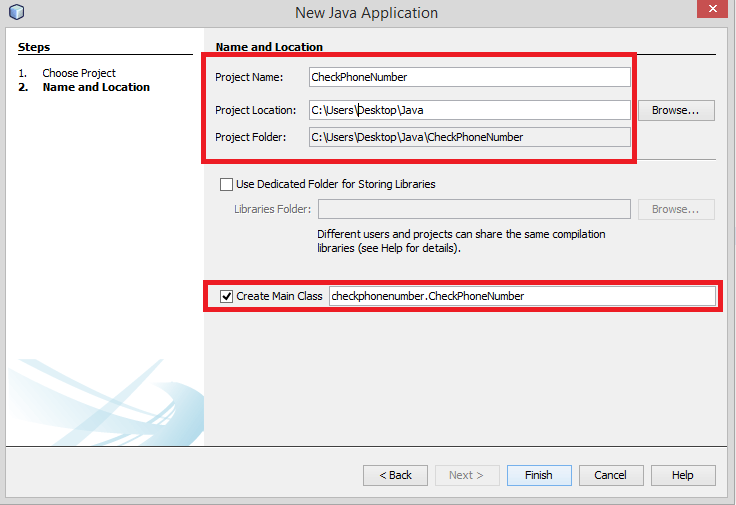Uncheck the Create Main Class checkbox
The width and height of the screenshot is (736, 505).
226,296
